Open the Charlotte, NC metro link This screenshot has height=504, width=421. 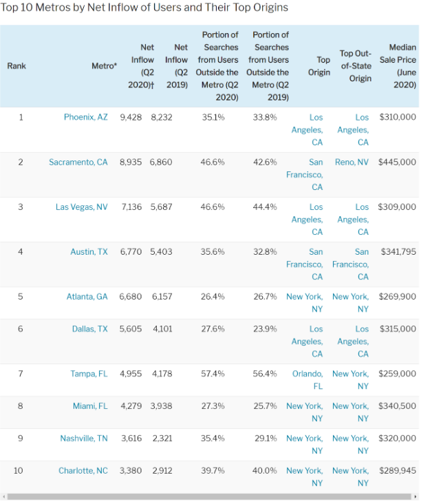pos(83,471)
